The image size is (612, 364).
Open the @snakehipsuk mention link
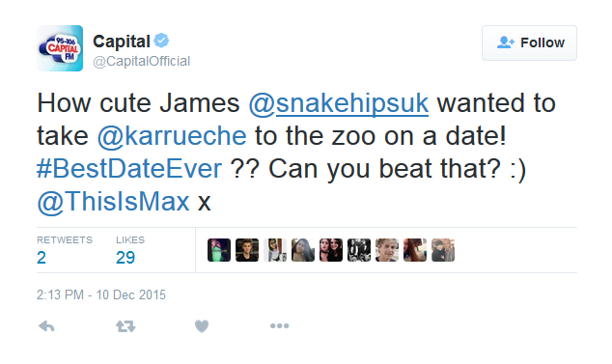[x=339, y=104]
